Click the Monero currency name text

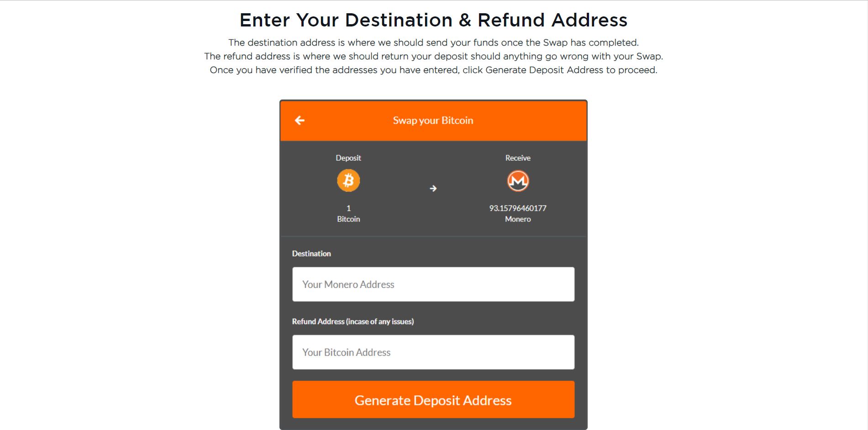[x=518, y=219]
